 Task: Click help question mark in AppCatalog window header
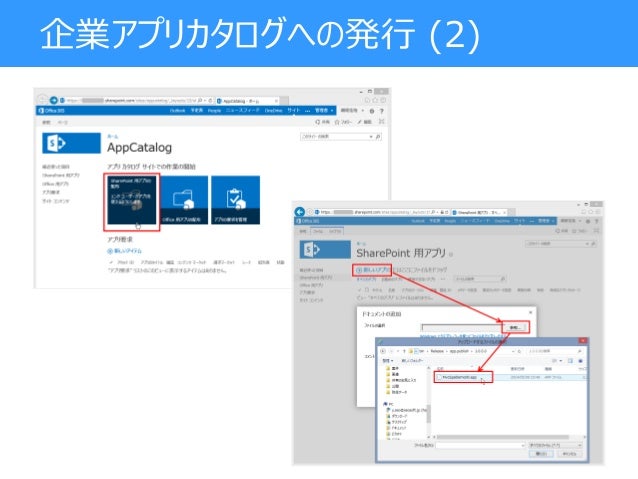(382, 111)
